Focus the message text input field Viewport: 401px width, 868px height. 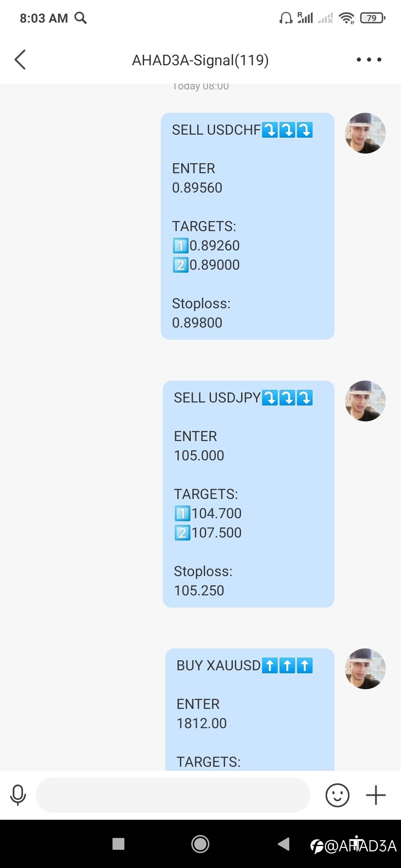tap(173, 795)
